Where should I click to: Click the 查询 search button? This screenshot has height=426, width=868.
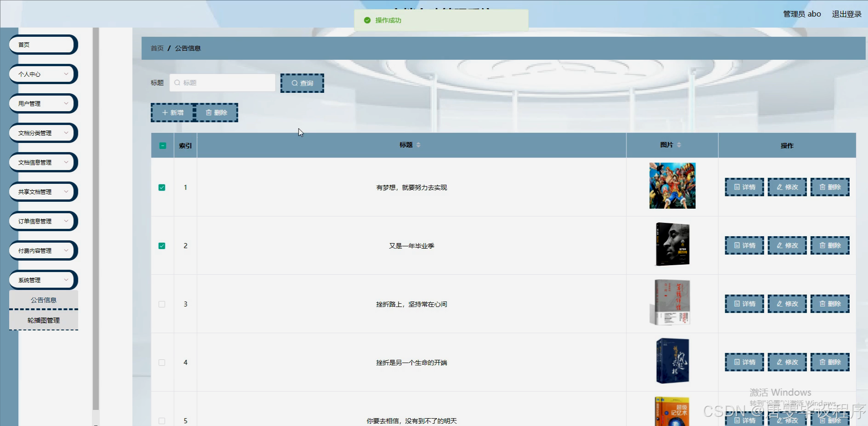pyautogui.click(x=302, y=83)
